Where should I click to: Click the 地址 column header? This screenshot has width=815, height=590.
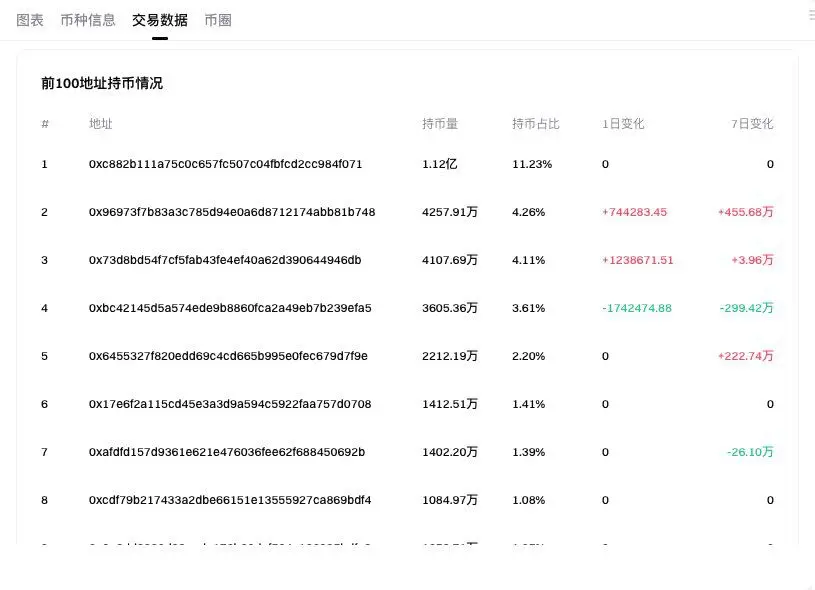101,124
